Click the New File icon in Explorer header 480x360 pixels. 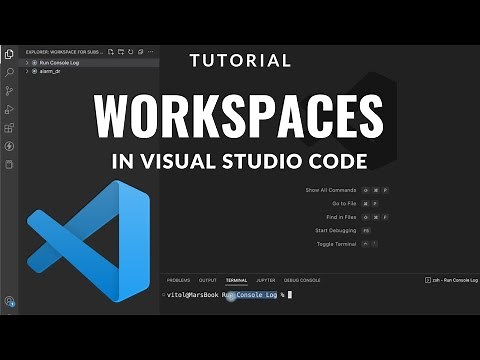pyautogui.click(x=111, y=52)
